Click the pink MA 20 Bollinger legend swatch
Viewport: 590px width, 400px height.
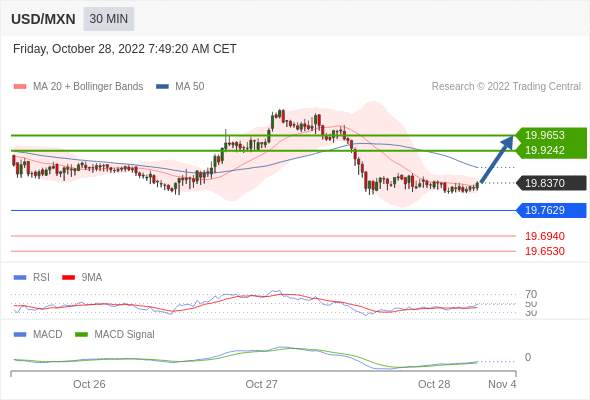20,87
